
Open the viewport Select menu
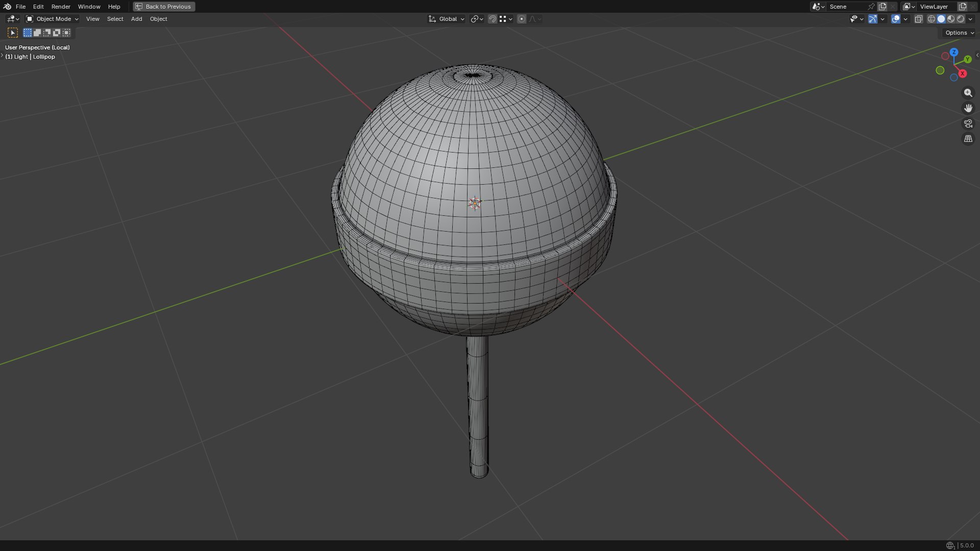click(x=115, y=19)
